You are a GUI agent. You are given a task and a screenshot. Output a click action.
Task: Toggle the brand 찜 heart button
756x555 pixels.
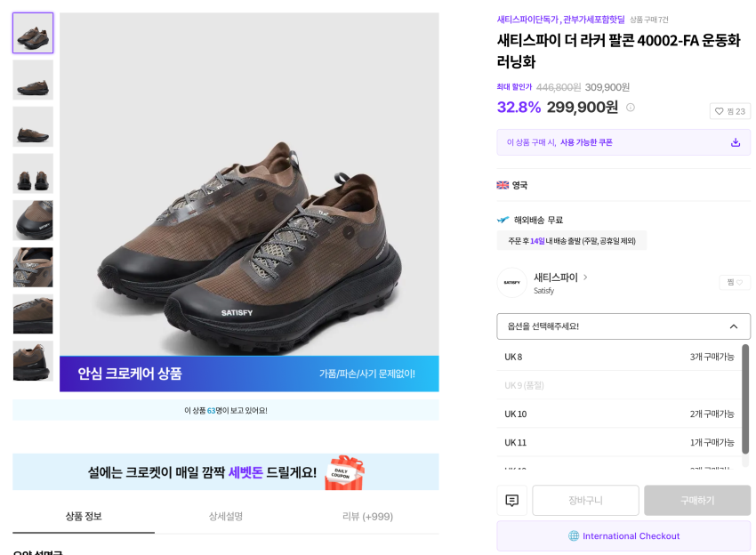click(735, 282)
